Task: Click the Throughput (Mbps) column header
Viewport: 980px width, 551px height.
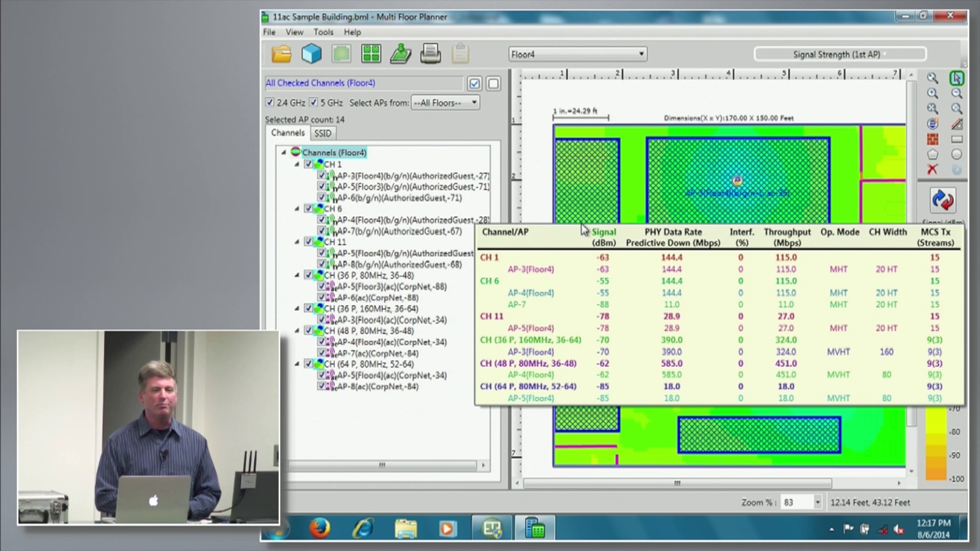Action: pos(787,237)
